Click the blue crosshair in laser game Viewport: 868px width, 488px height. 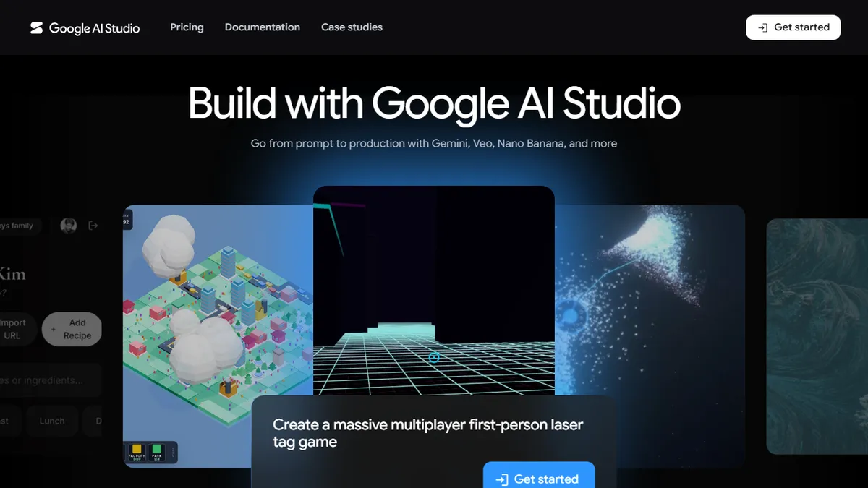click(434, 357)
